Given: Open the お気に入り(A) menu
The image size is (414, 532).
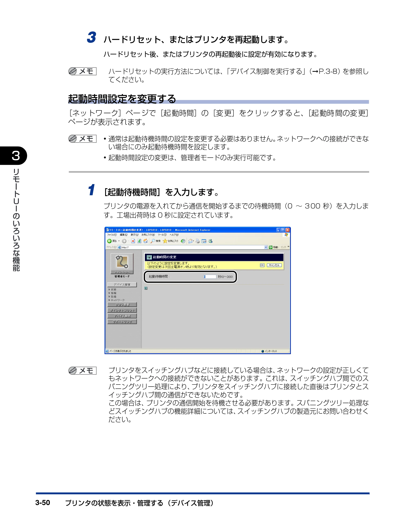Looking at the screenshot, I should click(148, 235).
